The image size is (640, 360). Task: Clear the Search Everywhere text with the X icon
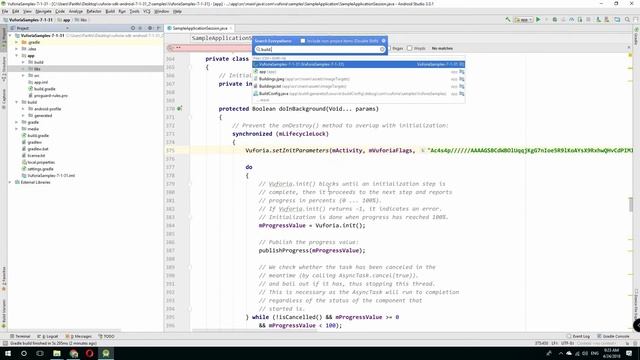pos(382,49)
